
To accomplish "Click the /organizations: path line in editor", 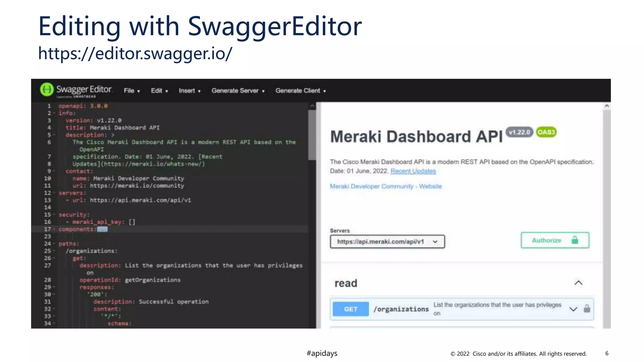I will (92, 251).
